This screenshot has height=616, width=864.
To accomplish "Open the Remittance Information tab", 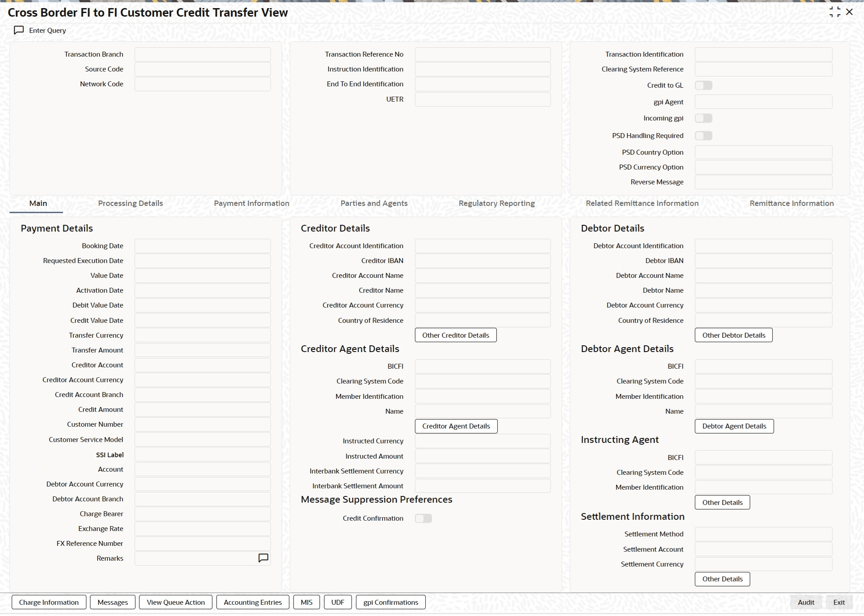I will coord(791,203).
